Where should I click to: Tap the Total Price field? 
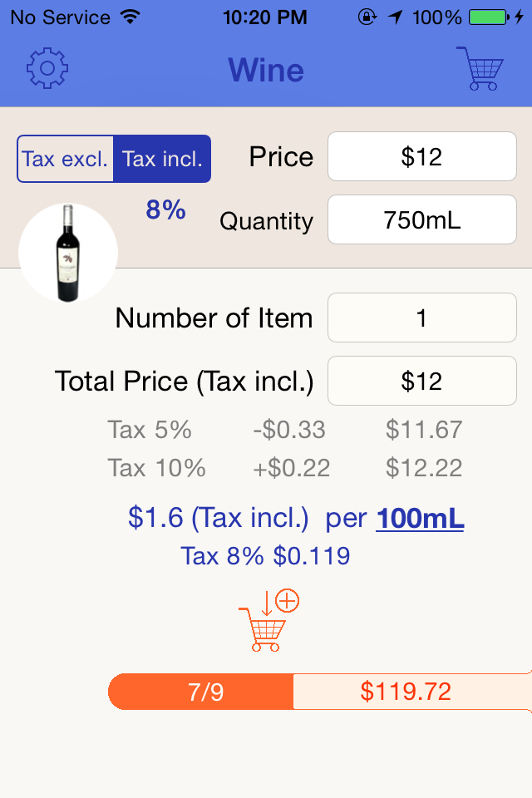click(422, 381)
